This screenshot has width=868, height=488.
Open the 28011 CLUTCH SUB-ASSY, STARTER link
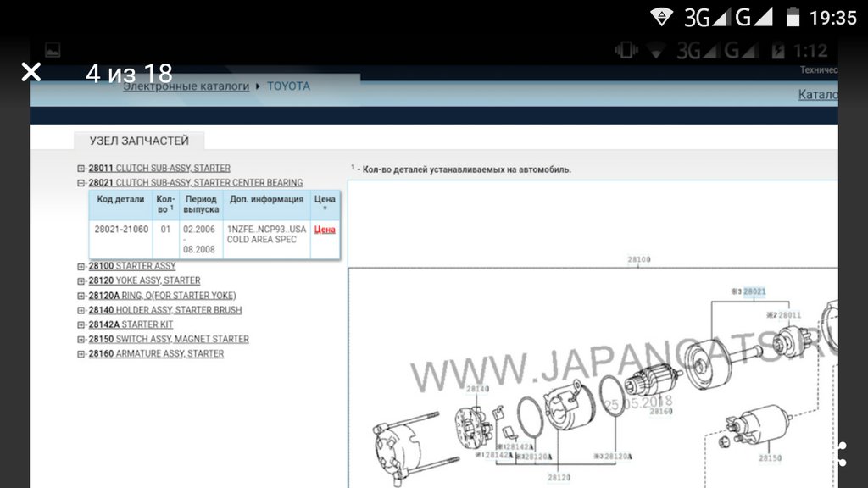pos(159,169)
